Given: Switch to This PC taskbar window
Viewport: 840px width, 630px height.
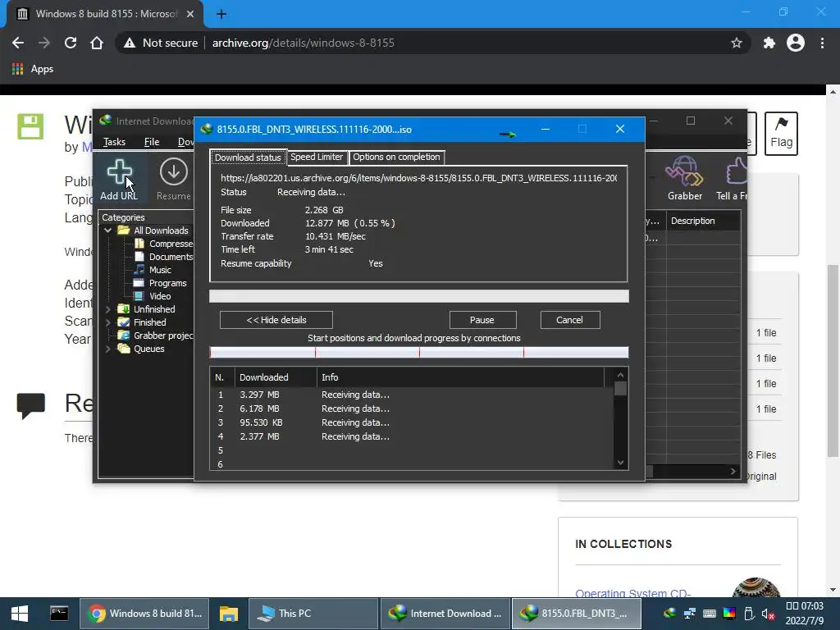Looking at the screenshot, I should pyautogui.click(x=314, y=614).
